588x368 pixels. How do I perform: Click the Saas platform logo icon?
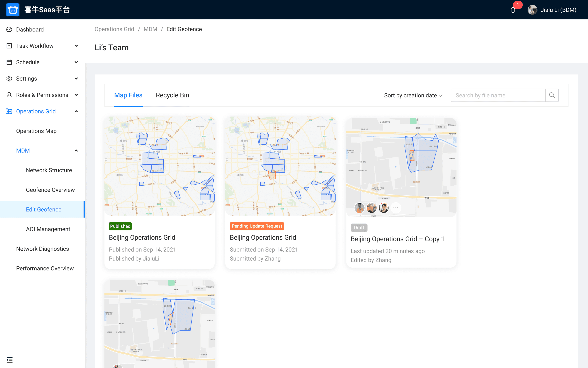click(x=13, y=10)
